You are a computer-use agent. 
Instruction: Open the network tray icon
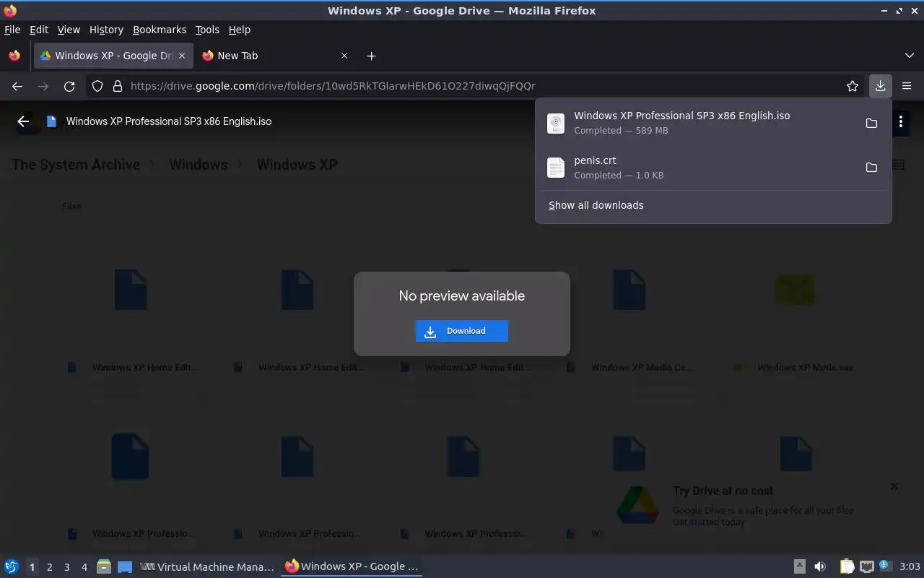pyautogui.click(x=866, y=566)
